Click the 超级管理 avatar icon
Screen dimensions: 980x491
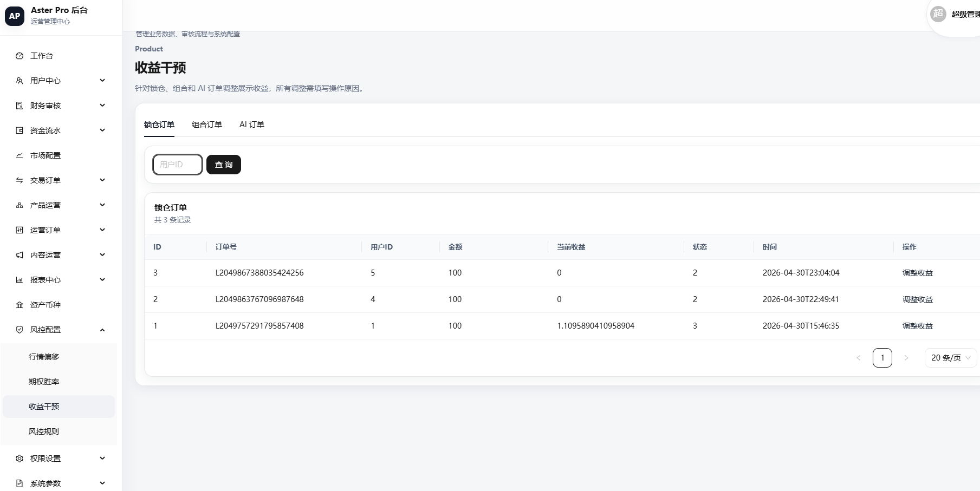coord(938,14)
